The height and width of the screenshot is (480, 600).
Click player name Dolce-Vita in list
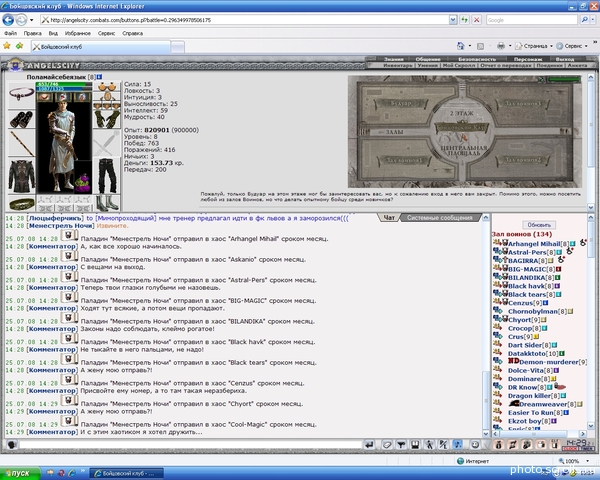pos(526,371)
